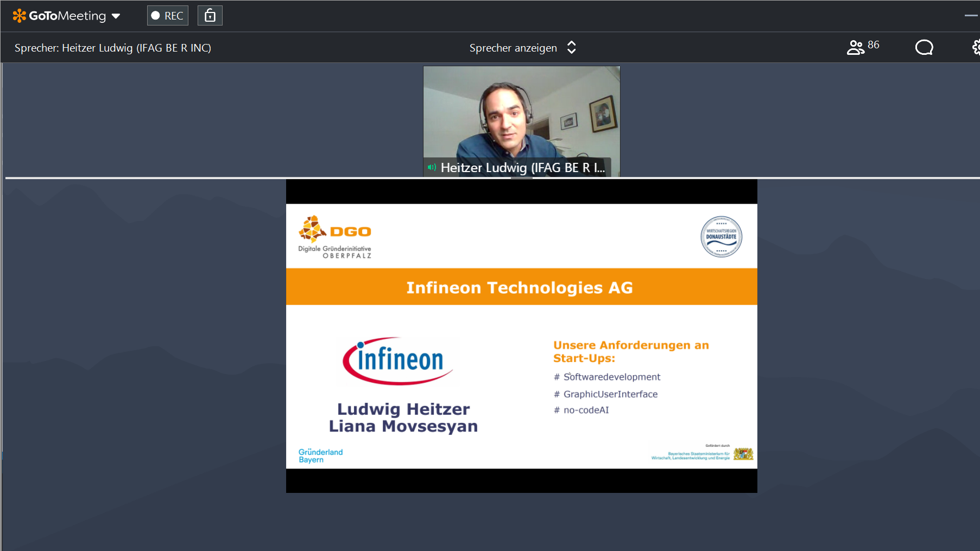Click the # no-codeAI line
This screenshot has height=551, width=980.
[581, 410]
